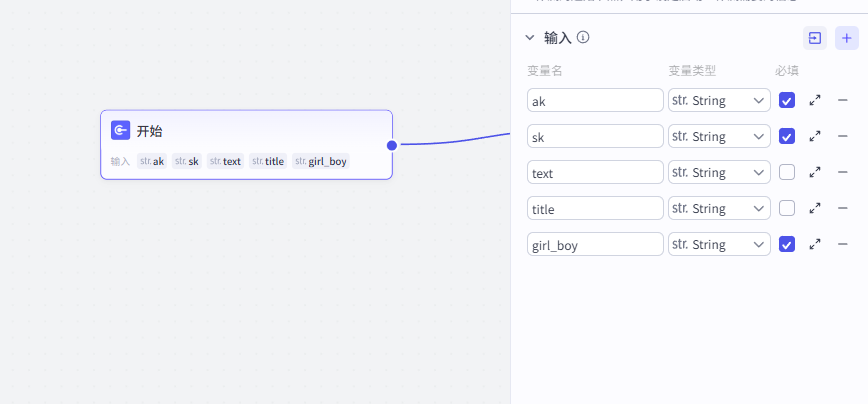Expand the text variable row editor
868x404 pixels.
pos(815,172)
